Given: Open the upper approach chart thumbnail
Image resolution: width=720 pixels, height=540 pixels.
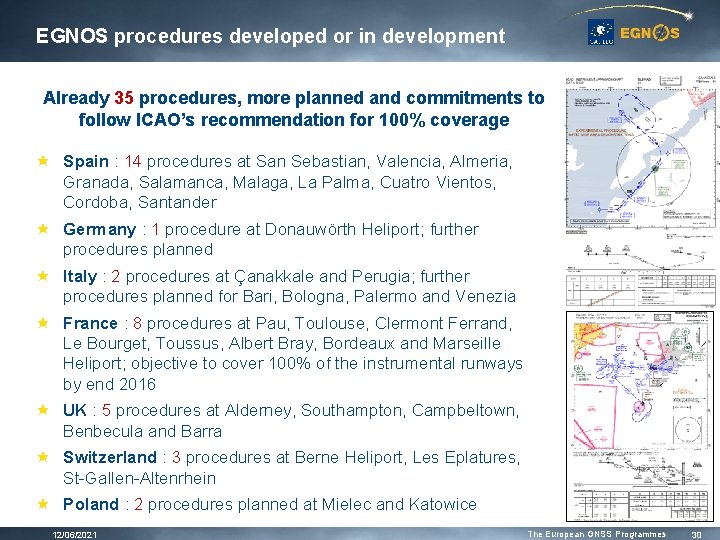Looking at the screenshot, I should point(641,191).
